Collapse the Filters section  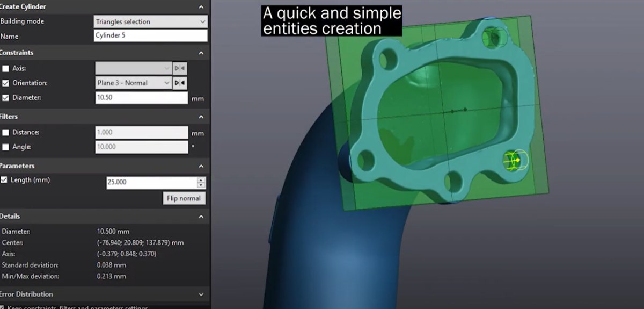point(201,117)
